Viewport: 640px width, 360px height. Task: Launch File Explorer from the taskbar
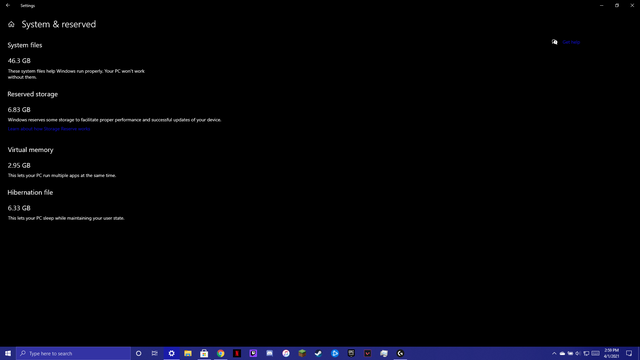(188, 353)
